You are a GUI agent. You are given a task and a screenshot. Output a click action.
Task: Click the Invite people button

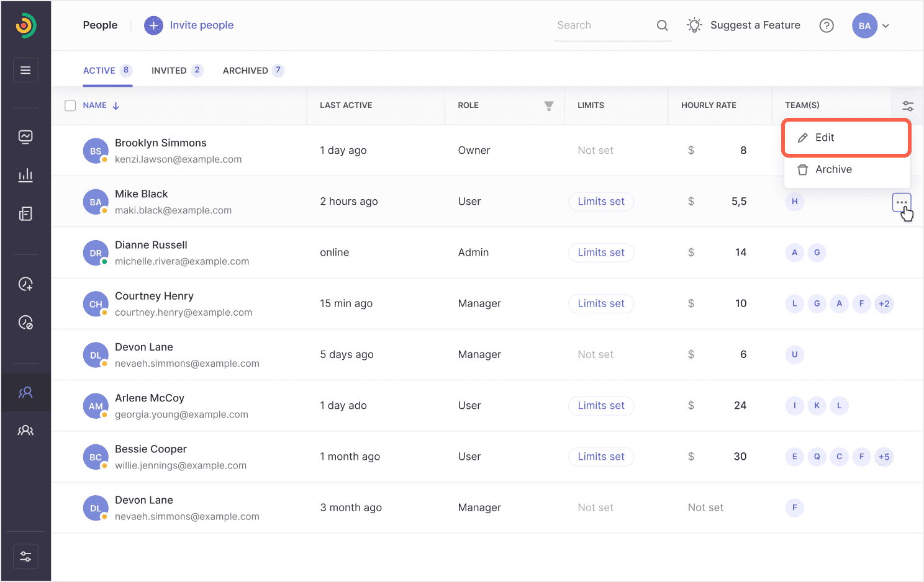pyautogui.click(x=189, y=25)
